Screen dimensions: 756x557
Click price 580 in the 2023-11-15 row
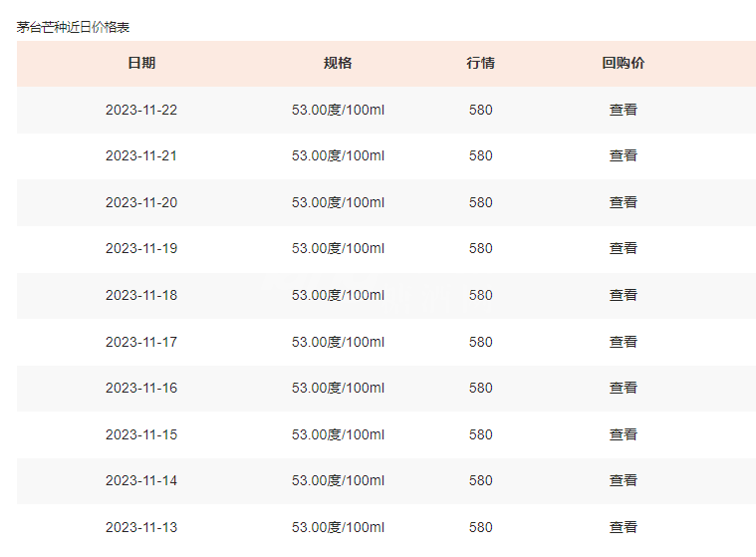pos(481,434)
